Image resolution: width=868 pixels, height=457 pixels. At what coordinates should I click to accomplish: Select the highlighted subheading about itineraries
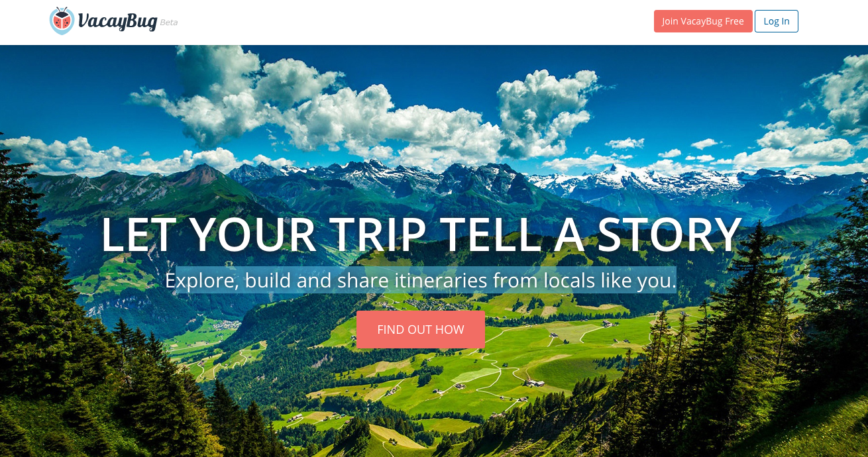point(421,280)
